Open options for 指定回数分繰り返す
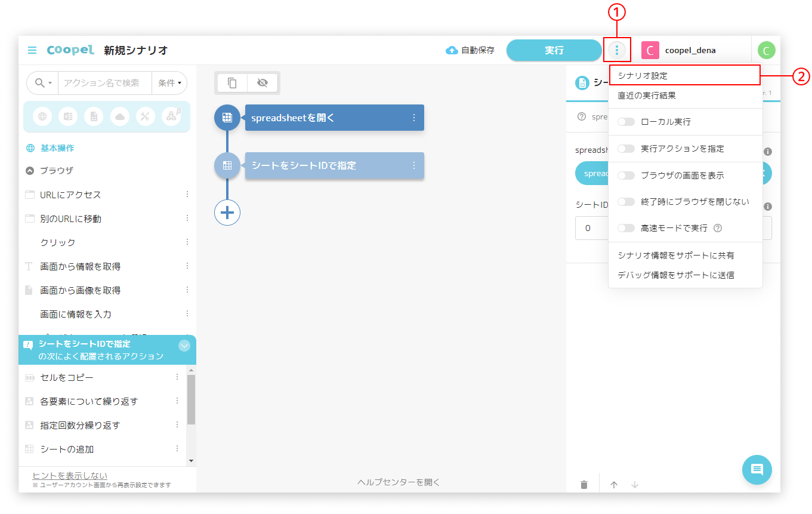Viewport: 812px width, 514px height. (177, 425)
